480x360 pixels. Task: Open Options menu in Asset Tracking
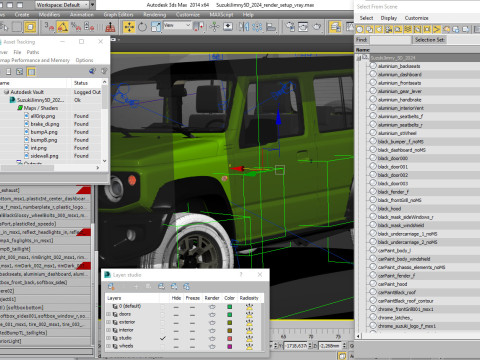pos(84,60)
